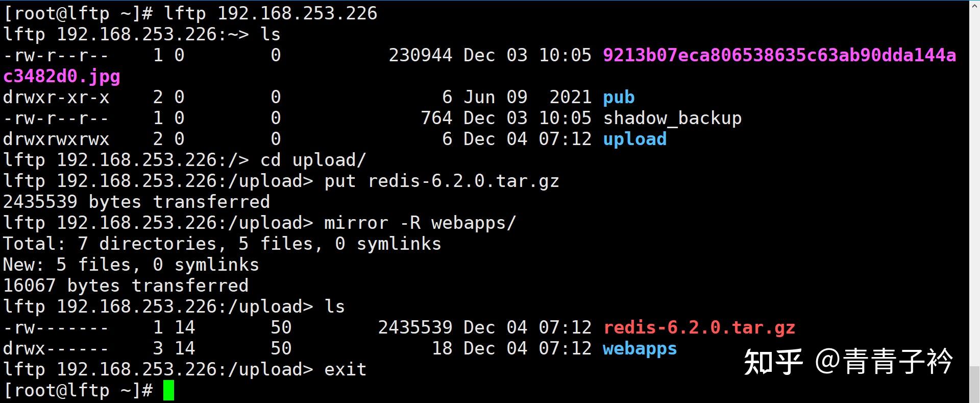Click the 'lftp 192.168.253.226' command text

coord(271,13)
